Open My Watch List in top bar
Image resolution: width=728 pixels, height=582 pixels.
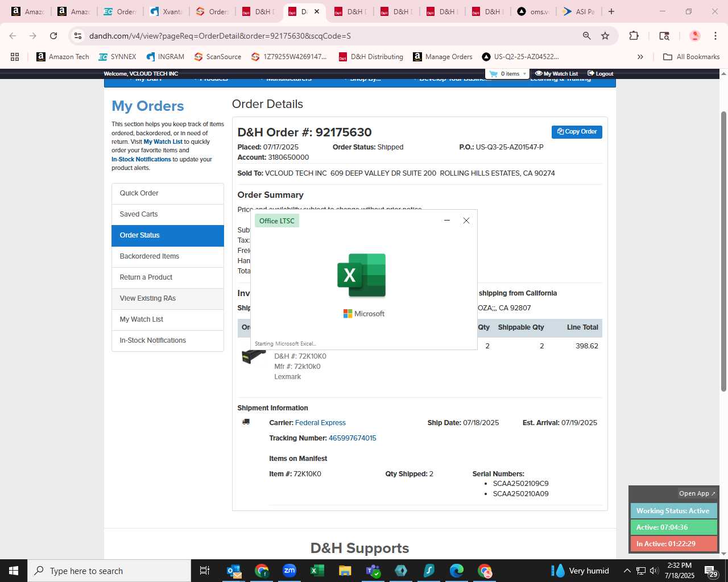tap(556, 74)
